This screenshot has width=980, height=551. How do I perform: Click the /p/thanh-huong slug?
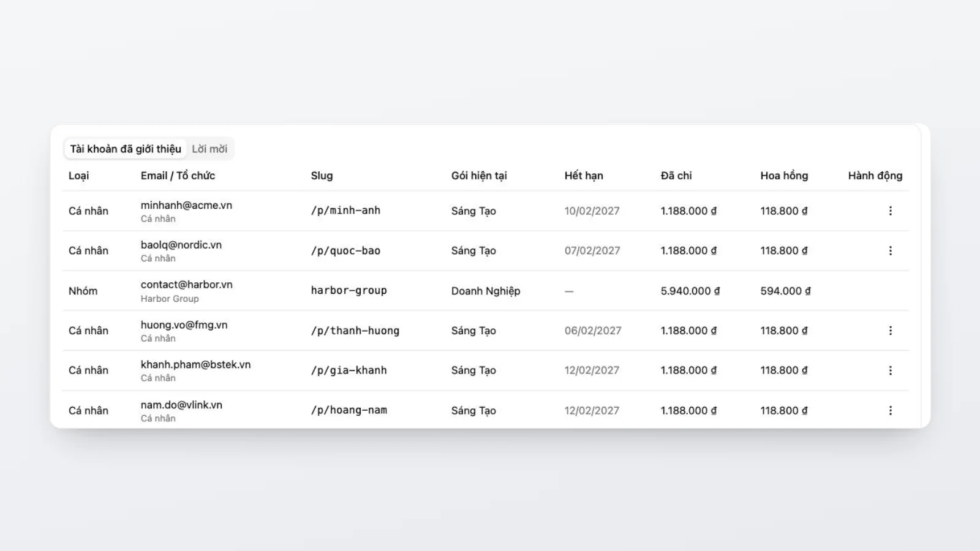coord(355,331)
